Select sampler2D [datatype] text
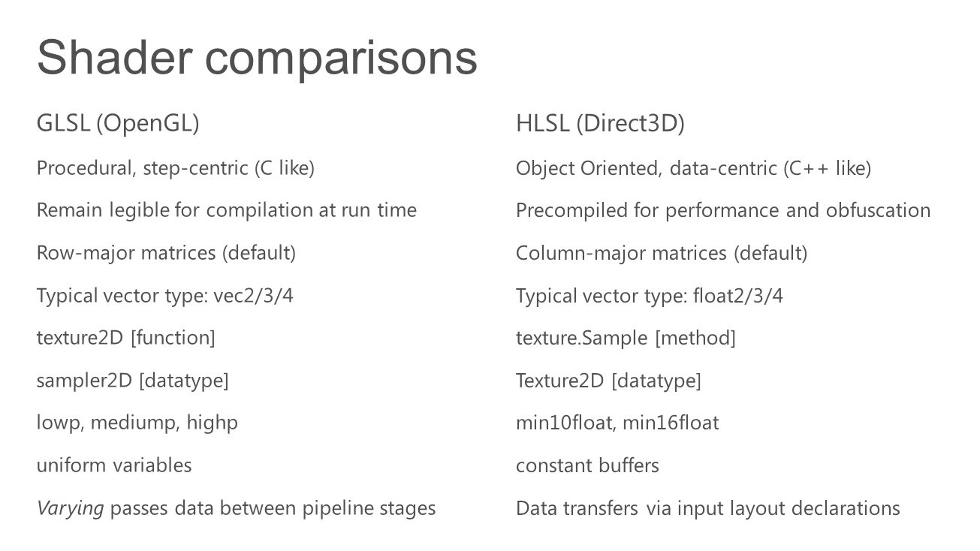This screenshot has width=980, height=551. pos(132,381)
